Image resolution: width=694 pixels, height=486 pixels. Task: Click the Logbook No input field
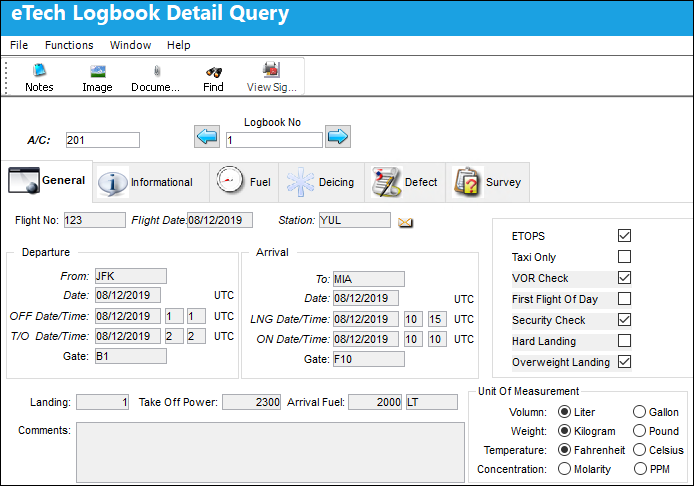(x=274, y=140)
